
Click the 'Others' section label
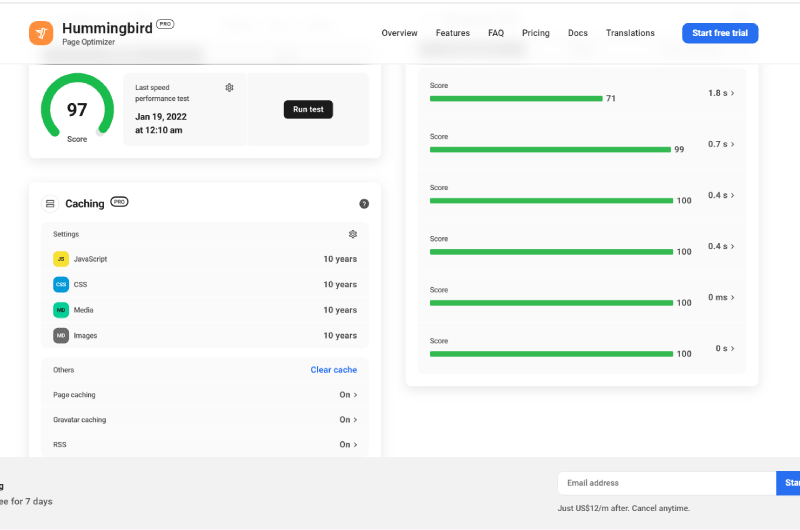tap(63, 370)
